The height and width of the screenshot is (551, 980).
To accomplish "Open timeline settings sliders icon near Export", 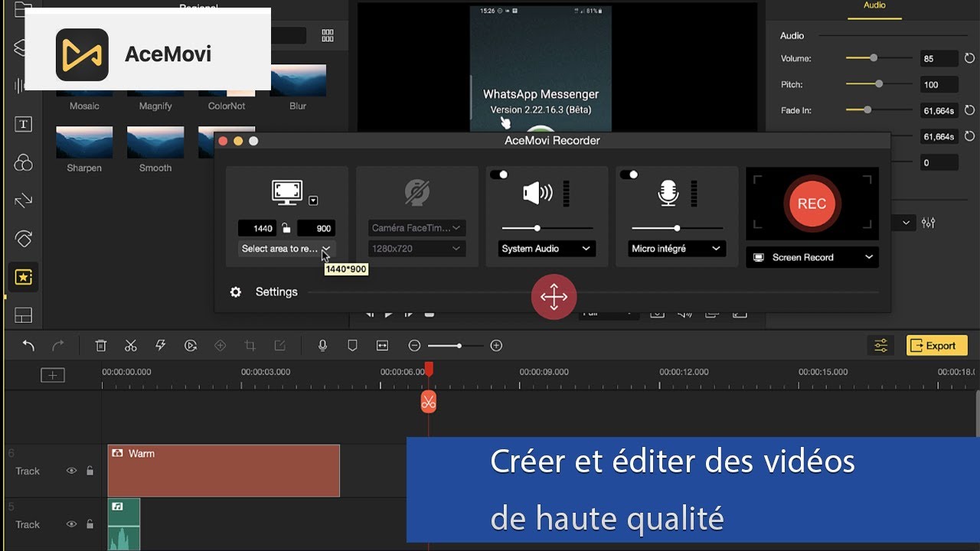I will pos(881,346).
